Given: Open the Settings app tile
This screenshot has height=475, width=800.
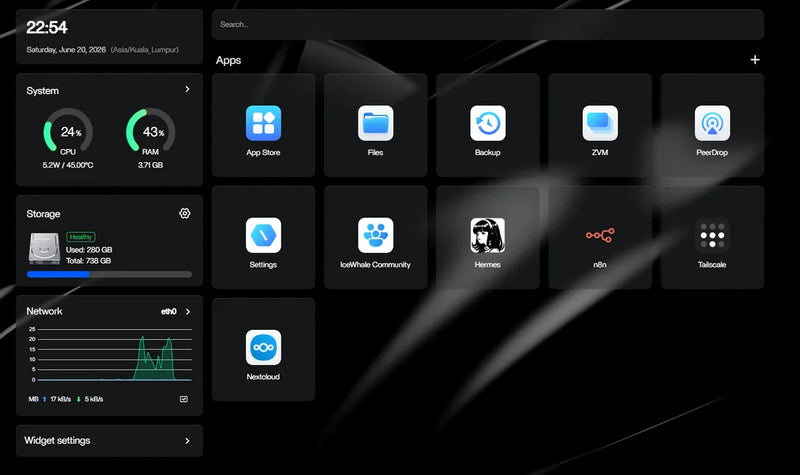Looking at the screenshot, I should tap(263, 238).
